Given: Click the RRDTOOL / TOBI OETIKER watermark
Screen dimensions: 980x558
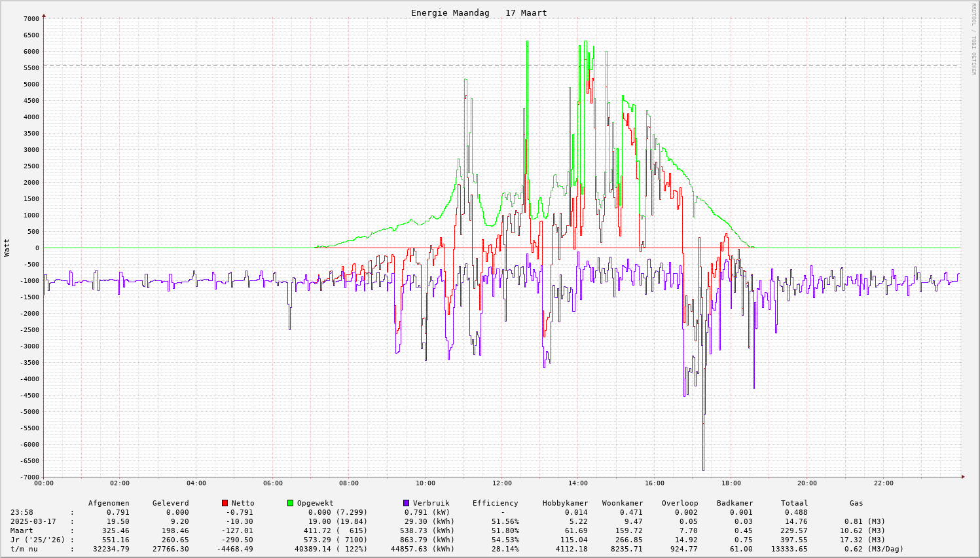Looking at the screenshot, I should 973,39.
